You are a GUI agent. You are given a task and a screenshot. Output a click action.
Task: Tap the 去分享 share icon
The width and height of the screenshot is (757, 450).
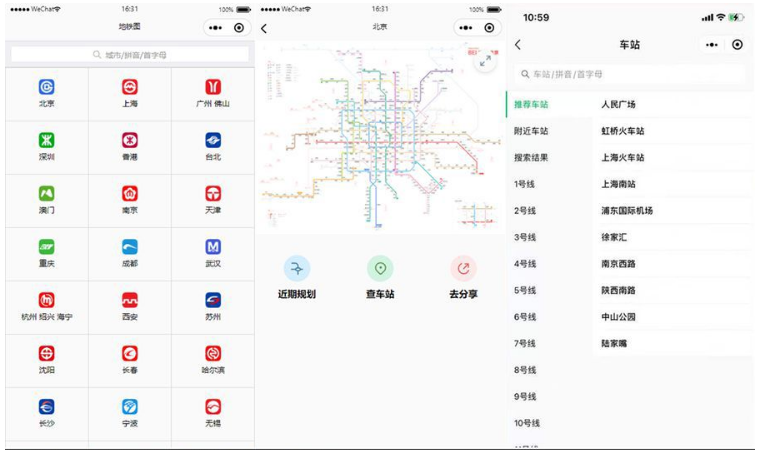[463, 268]
